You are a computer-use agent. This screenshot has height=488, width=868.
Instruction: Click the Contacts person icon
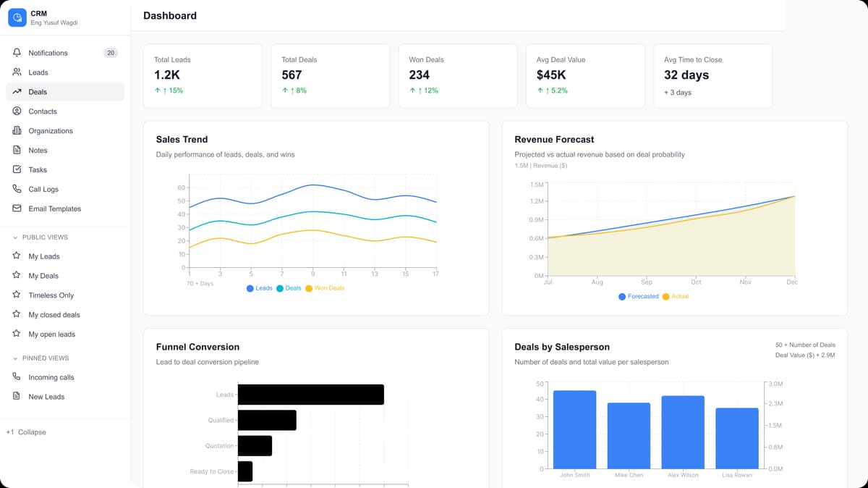point(17,112)
